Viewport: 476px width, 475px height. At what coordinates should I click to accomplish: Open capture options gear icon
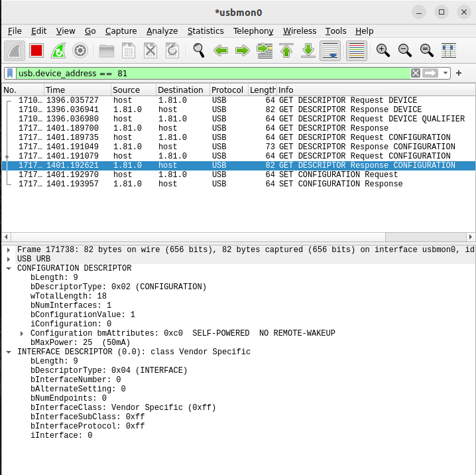[x=80, y=50]
